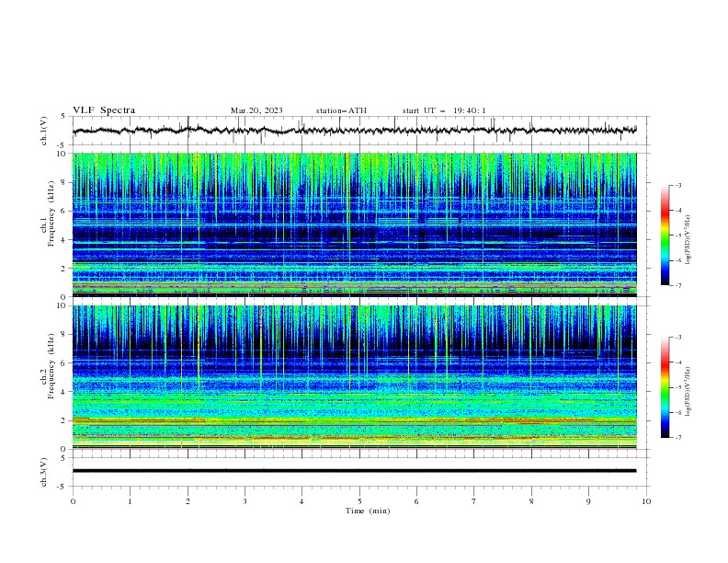This screenshot has height=563, width=728.
Task: Click time axis tick label "1"
Action: pyautogui.click(x=130, y=501)
